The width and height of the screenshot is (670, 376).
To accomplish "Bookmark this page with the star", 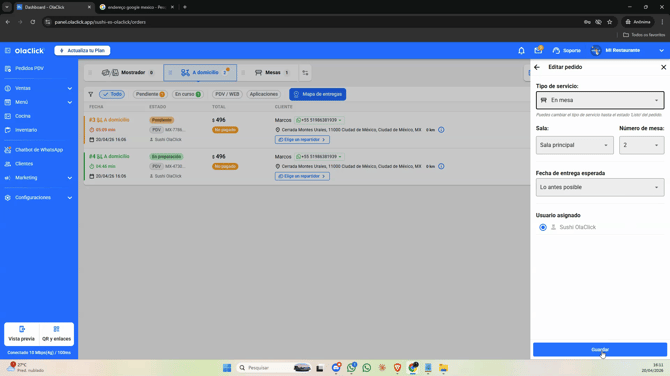I will pos(610,22).
